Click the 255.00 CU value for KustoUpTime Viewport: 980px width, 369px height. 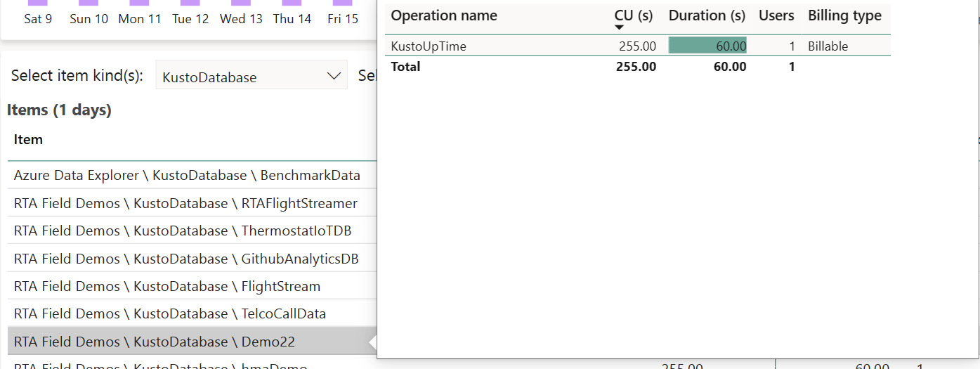[637, 46]
